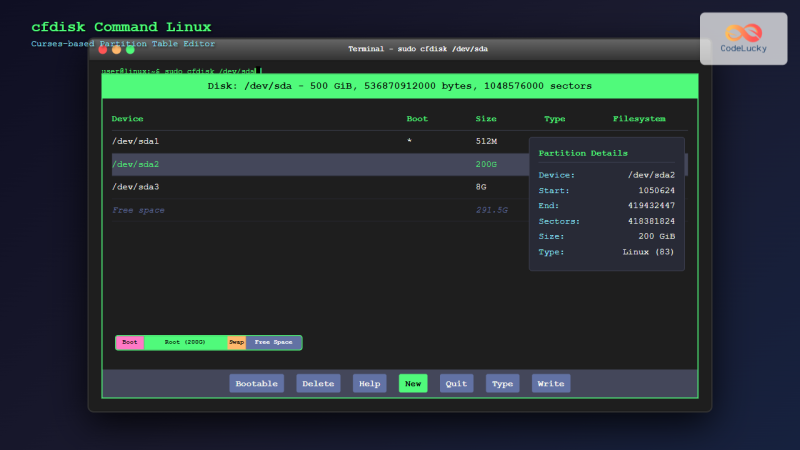The width and height of the screenshot is (800, 450).
Task: Choose Delete from the bottom action bar
Action: (x=318, y=383)
